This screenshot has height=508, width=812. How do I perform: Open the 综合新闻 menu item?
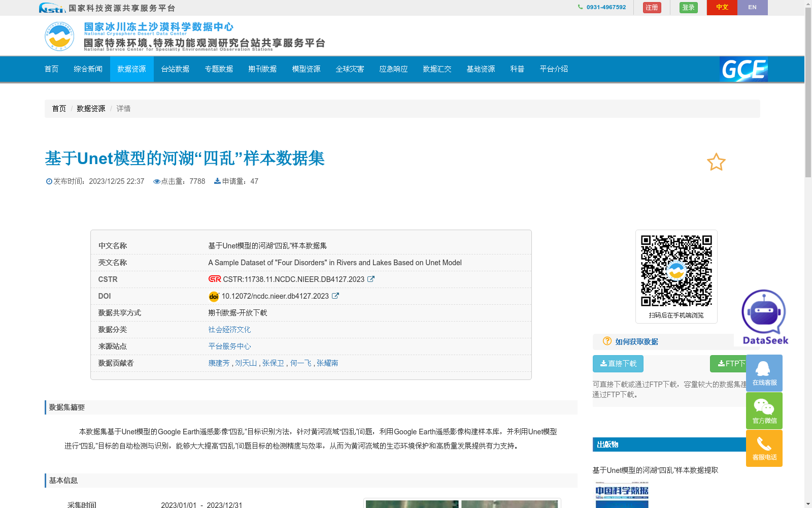[x=88, y=69]
